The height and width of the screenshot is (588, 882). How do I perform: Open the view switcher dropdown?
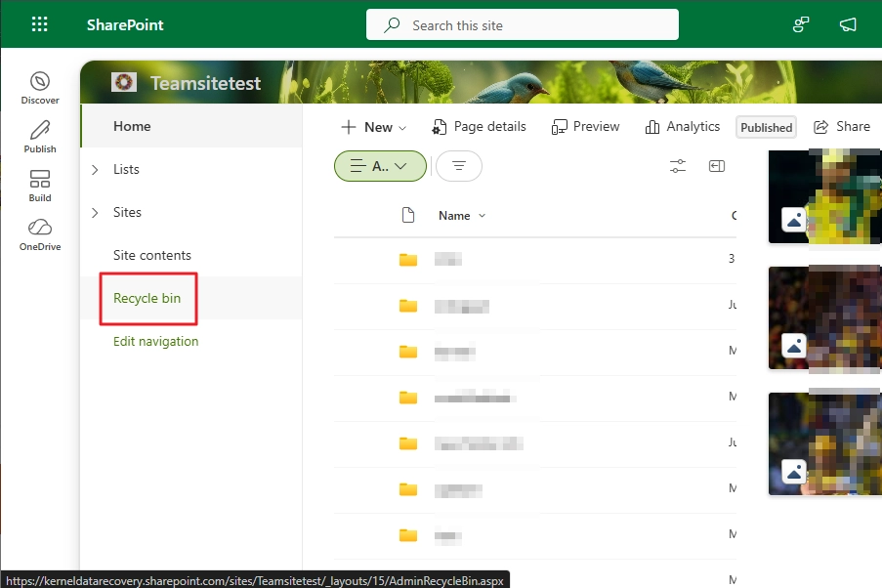[x=380, y=166]
